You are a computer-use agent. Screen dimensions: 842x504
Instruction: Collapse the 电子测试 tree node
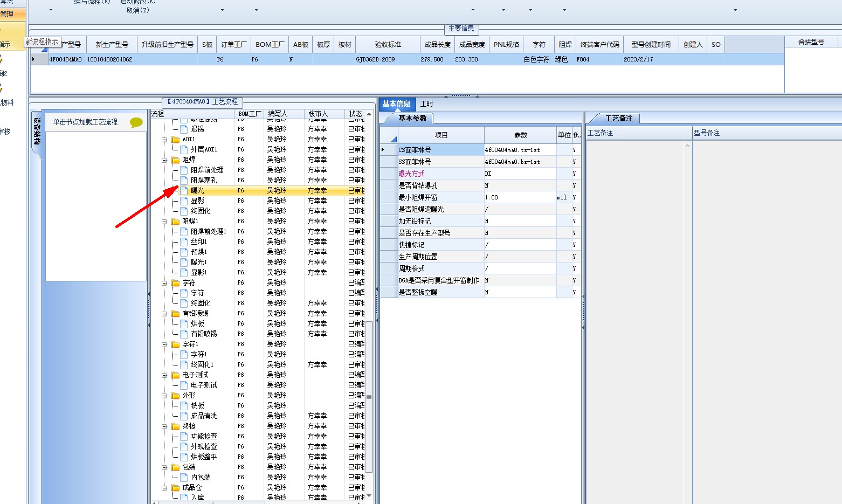(x=164, y=375)
